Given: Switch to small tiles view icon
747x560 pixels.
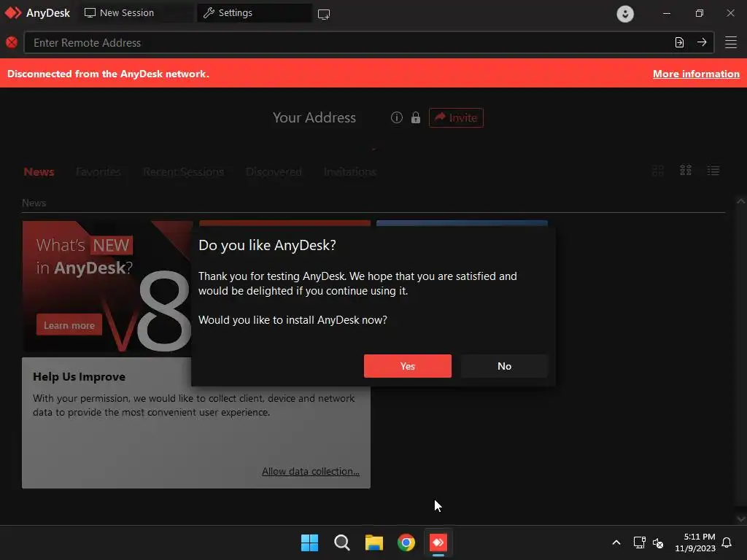Looking at the screenshot, I should 686,171.
